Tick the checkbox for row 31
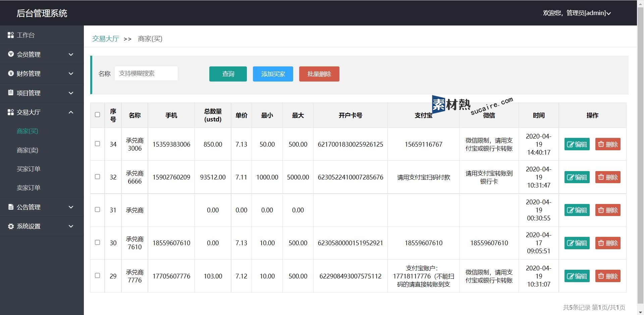 tap(98, 209)
